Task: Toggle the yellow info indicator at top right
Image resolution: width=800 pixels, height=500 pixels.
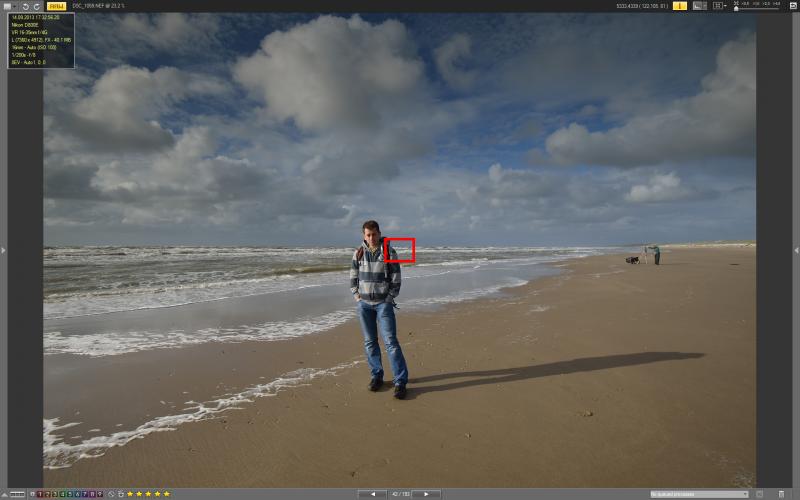Action: [680, 6]
